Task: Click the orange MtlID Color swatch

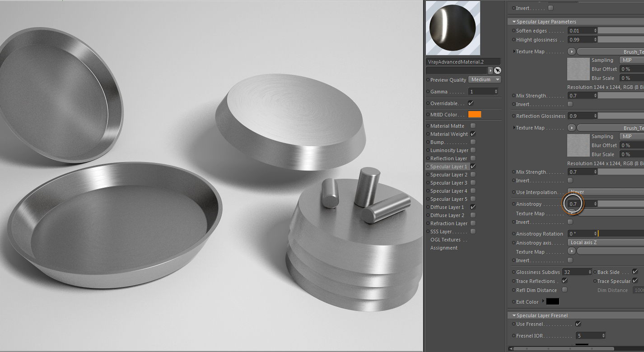Action: click(475, 115)
